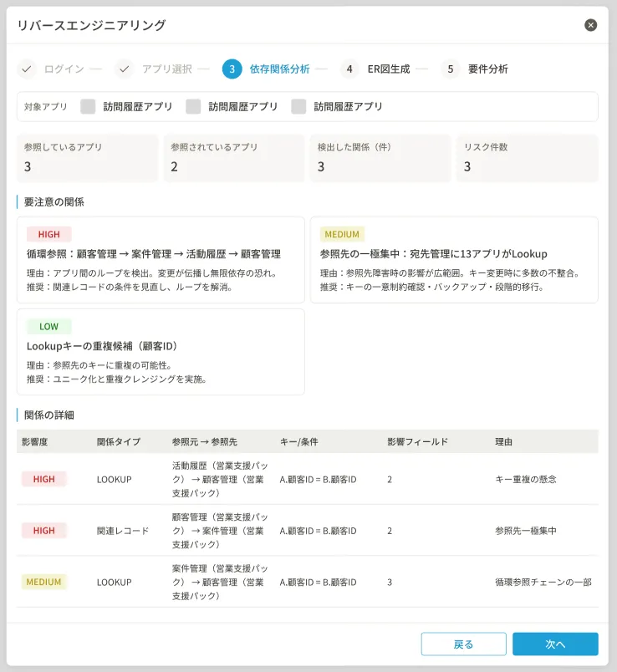Select table row with 循環参照チェーンの一部
Viewport: 617px width, 672px height.
coord(308,582)
